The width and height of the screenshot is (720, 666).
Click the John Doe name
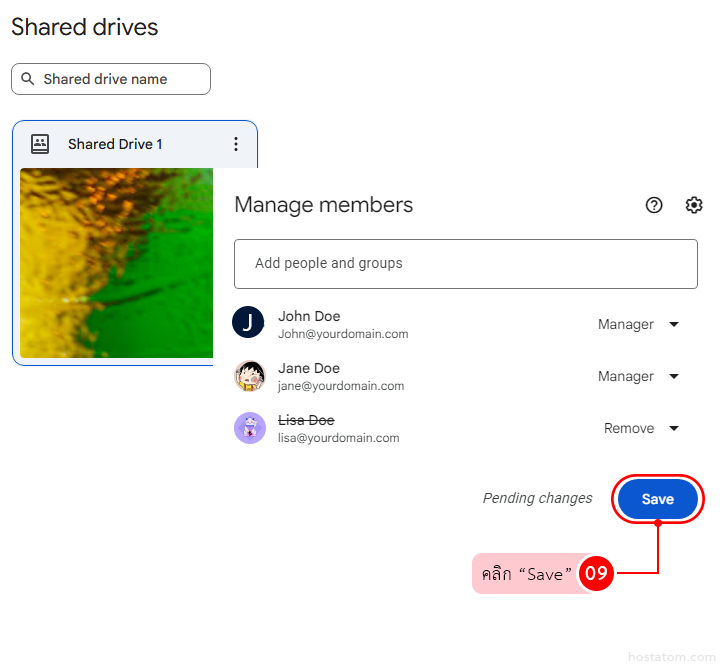309,316
